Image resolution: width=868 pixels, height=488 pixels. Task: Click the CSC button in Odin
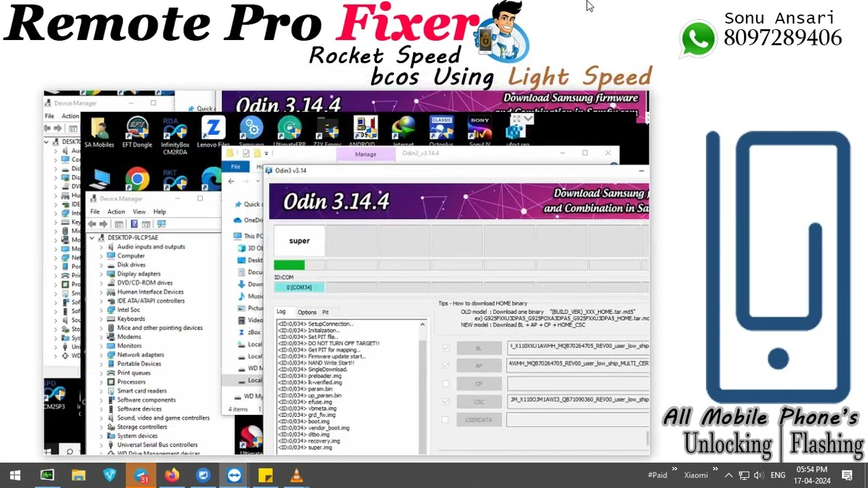point(479,401)
